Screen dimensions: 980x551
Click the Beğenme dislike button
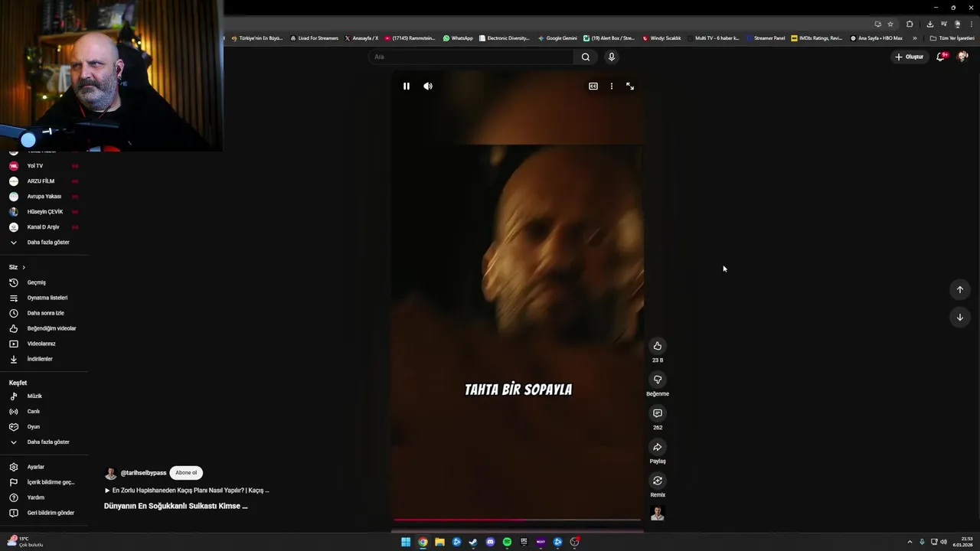click(658, 380)
